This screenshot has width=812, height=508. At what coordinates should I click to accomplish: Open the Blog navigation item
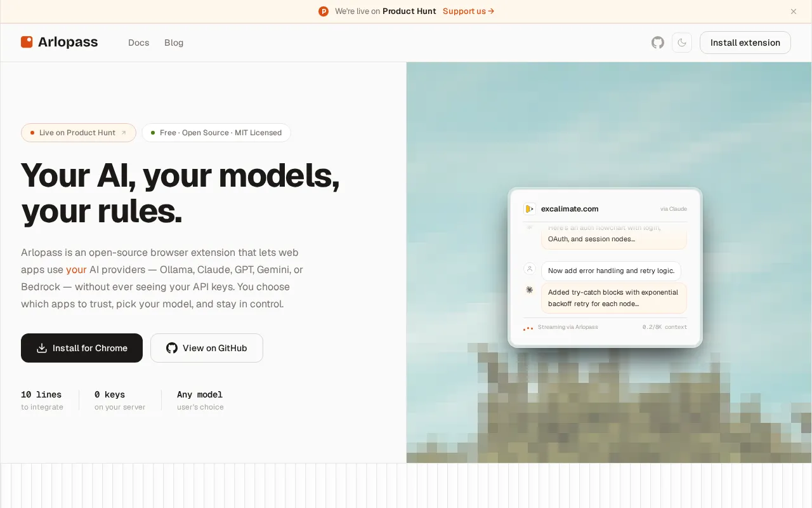(174, 43)
